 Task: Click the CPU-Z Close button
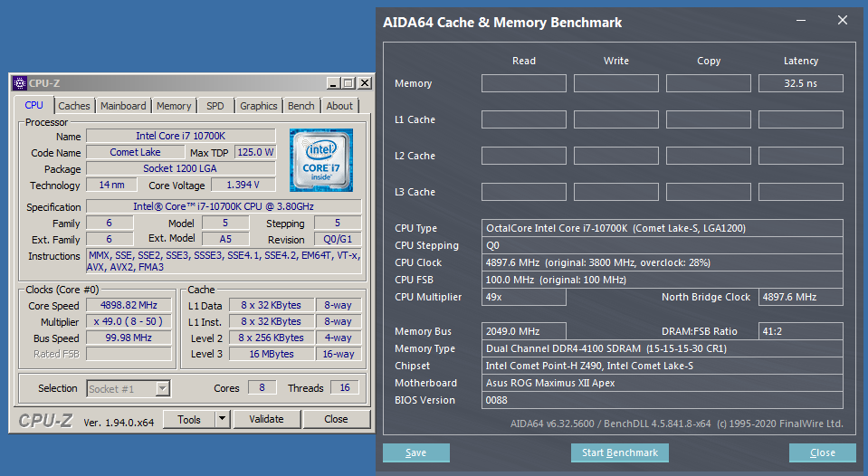pos(336,419)
